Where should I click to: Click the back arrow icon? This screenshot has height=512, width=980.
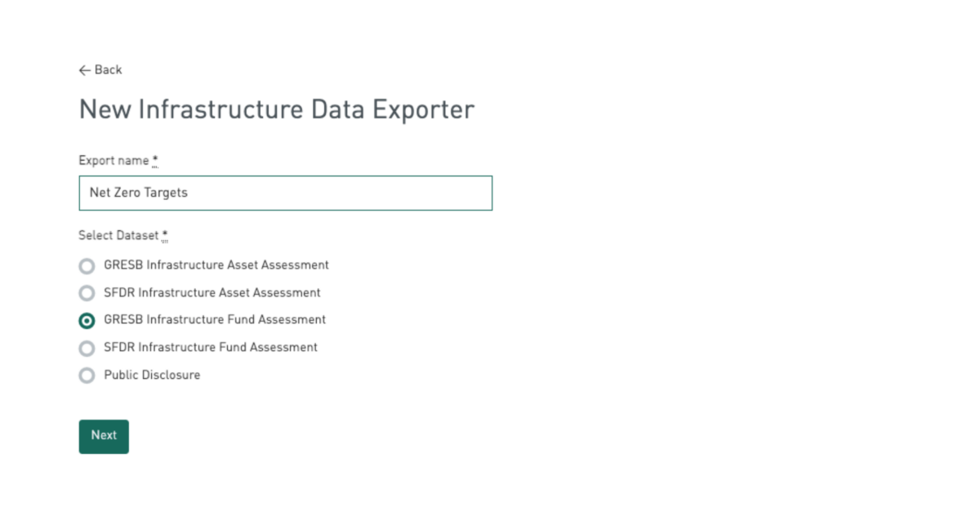click(84, 70)
